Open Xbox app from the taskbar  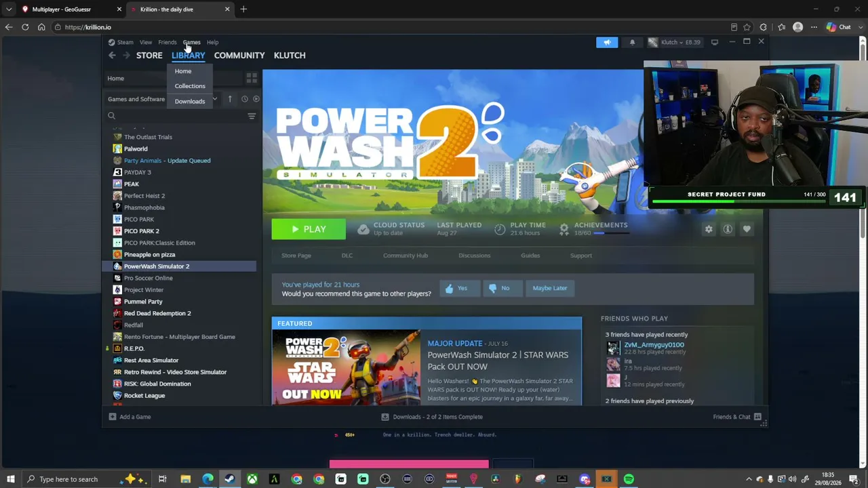tap(252, 479)
